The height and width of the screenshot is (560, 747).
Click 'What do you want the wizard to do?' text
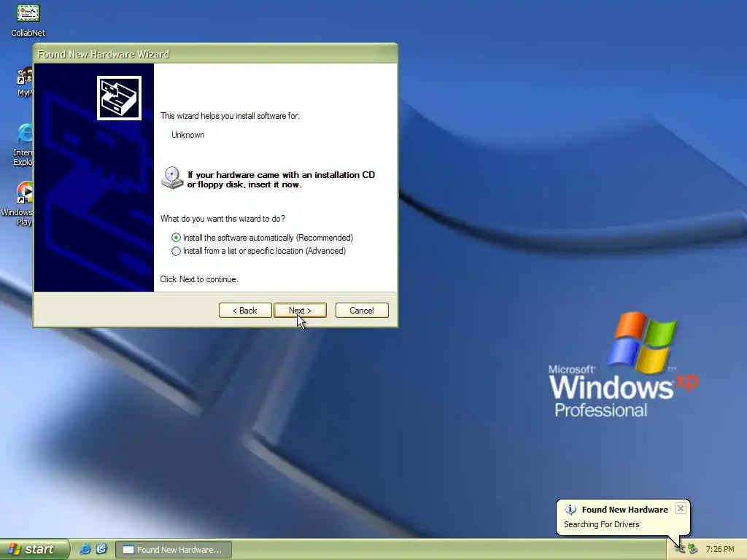tap(222, 219)
